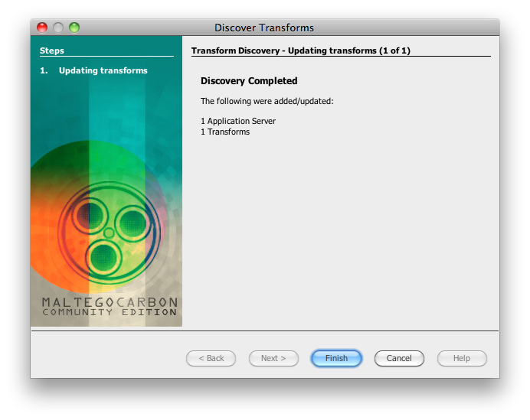Viewport: 530px width, 420px height.
Task: Click the Next > button
Action: [x=273, y=358]
